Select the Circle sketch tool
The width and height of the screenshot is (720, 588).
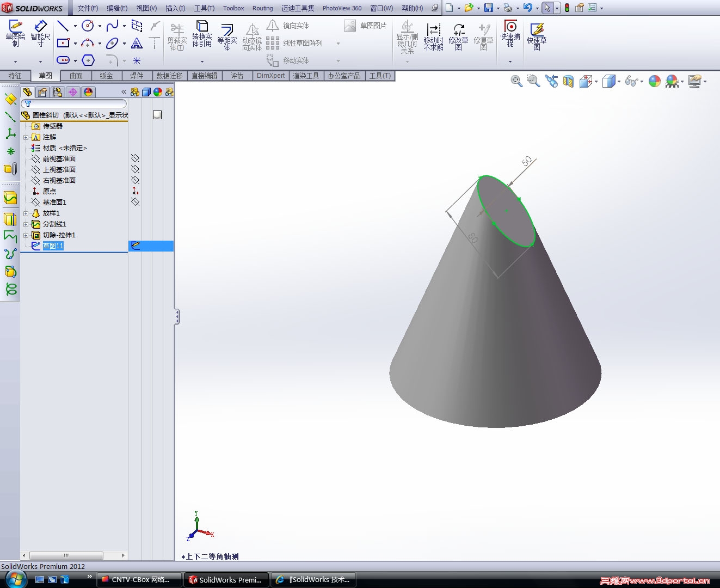[x=88, y=26]
